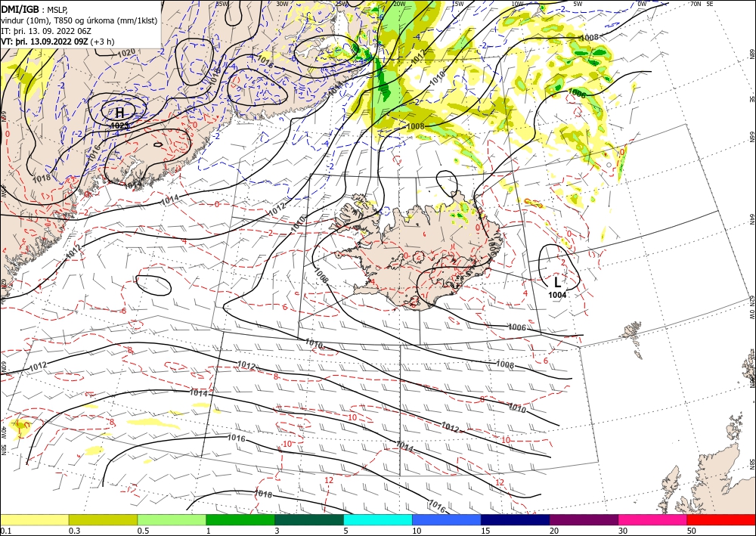The width and height of the screenshot is (756, 536).
Task: Click the "15W" longitude label
Action: coord(457,4)
